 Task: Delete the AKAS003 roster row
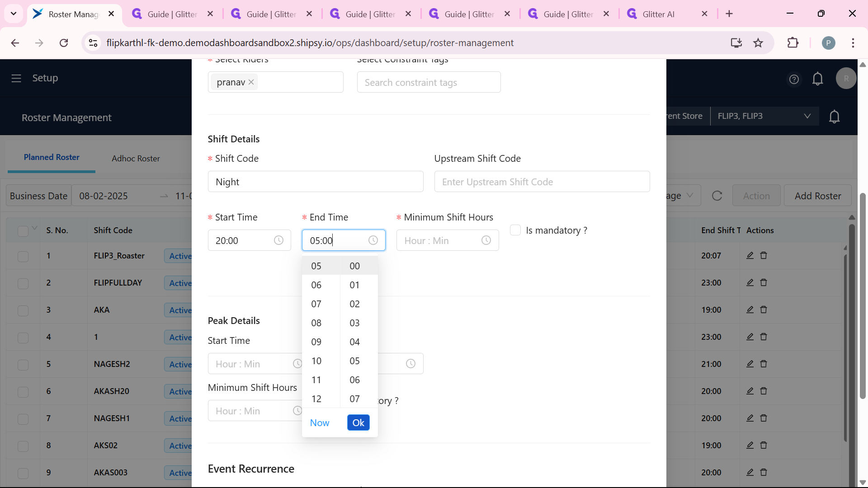click(x=764, y=472)
